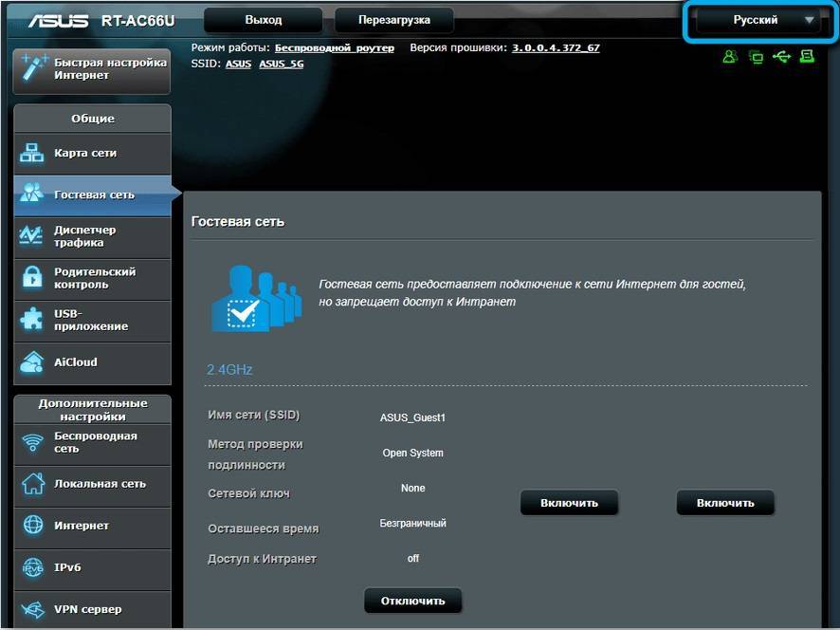This screenshot has width=840, height=630.
Task: Select Гостевая сеть in the sidebar menu
Action: (94, 195)
